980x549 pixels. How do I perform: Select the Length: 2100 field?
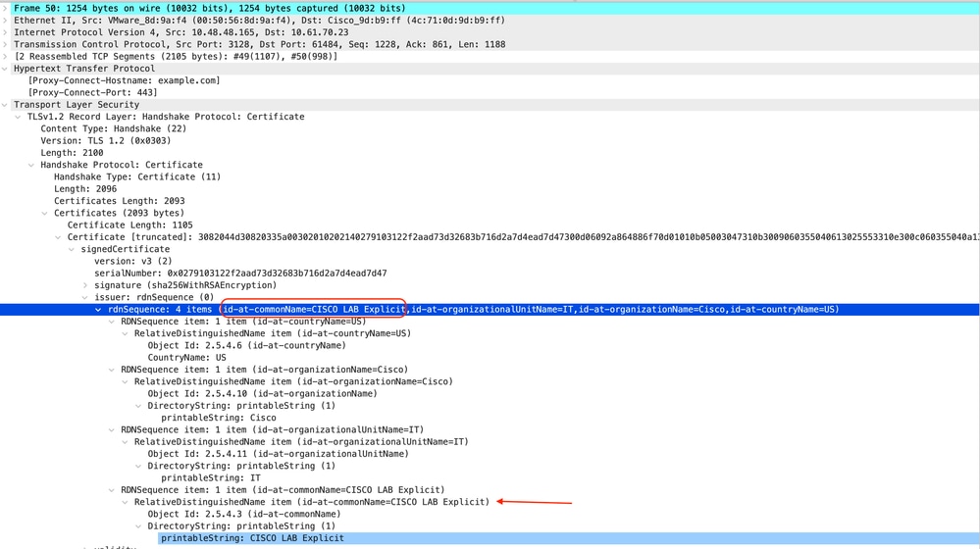72,153
